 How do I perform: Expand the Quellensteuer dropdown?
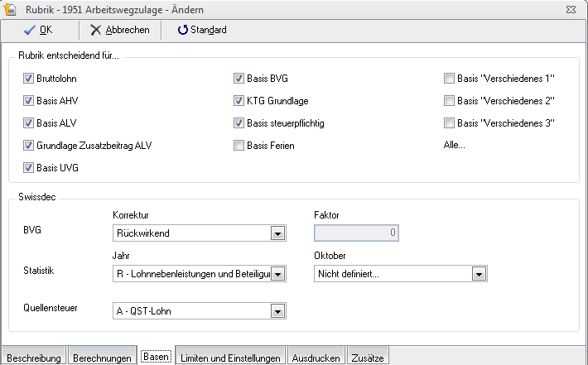click(x=277, y=311)
